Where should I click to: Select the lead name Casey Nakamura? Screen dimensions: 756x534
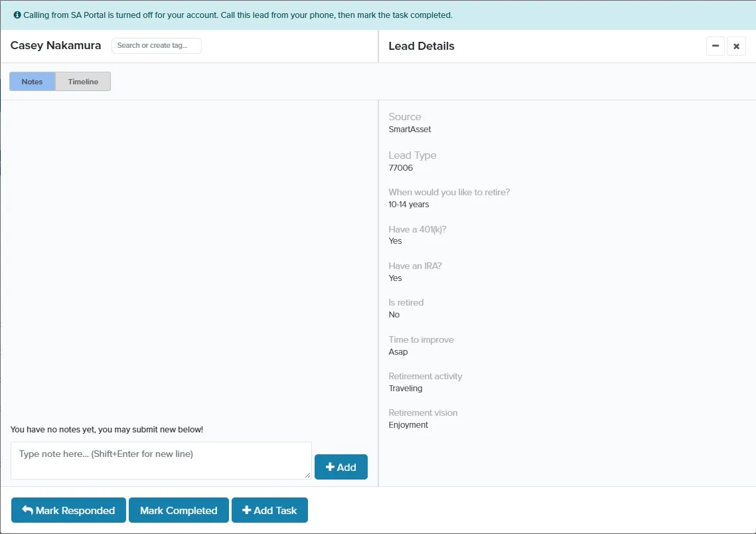(56, 45)
